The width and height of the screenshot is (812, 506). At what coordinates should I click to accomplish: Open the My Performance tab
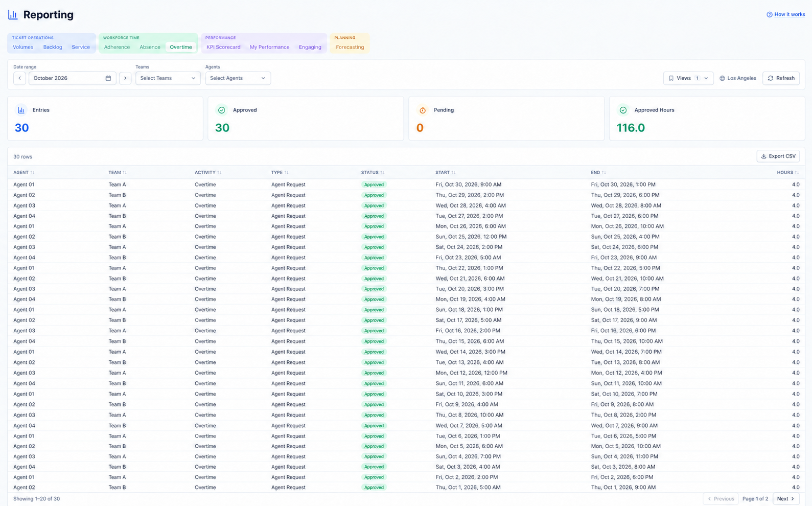[x=269, y=47]
